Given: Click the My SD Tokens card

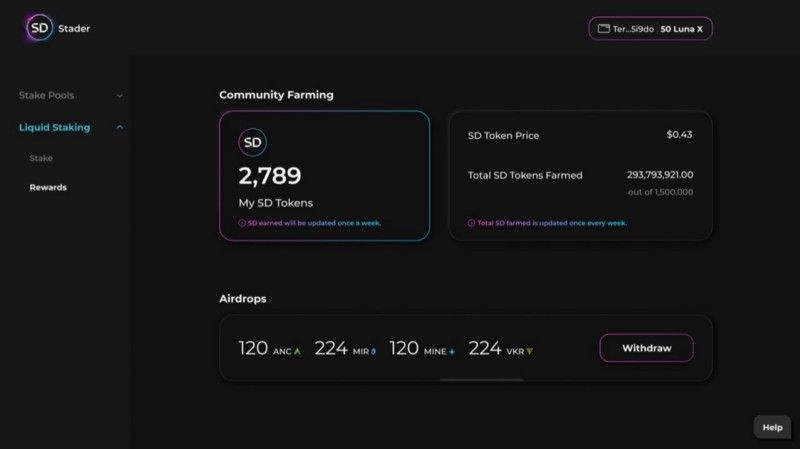Looking at the screenshot, I should (324, 176).
